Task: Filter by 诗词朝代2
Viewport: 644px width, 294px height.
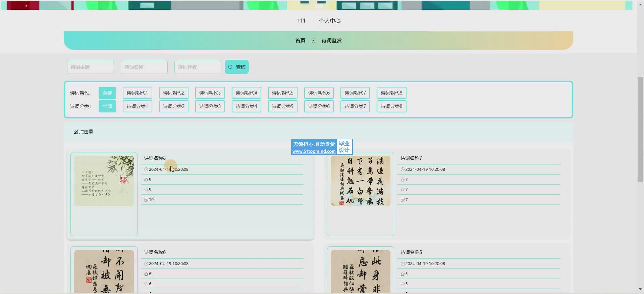Action: pyautogui.click(x=174, y=93)
